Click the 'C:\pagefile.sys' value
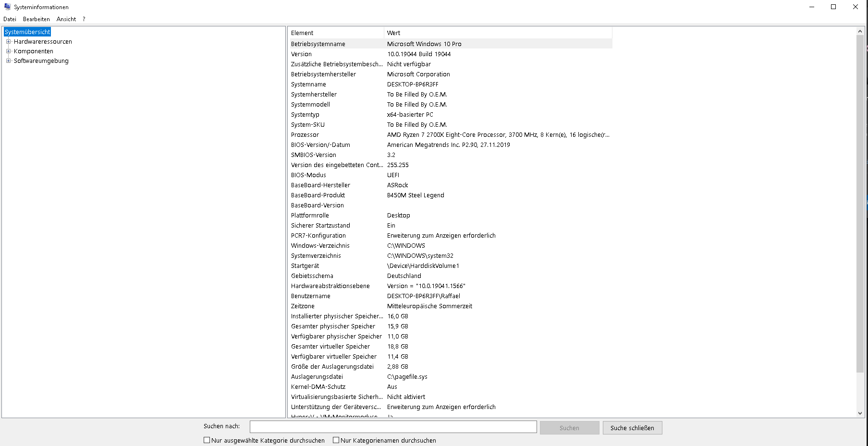The image size is (868, 446). (x=407, y=377)
